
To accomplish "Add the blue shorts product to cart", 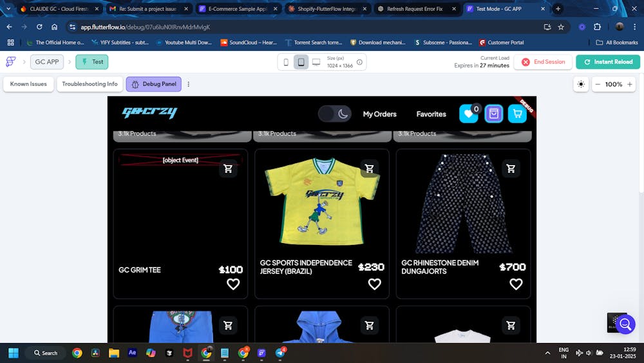I will (228, 326).
